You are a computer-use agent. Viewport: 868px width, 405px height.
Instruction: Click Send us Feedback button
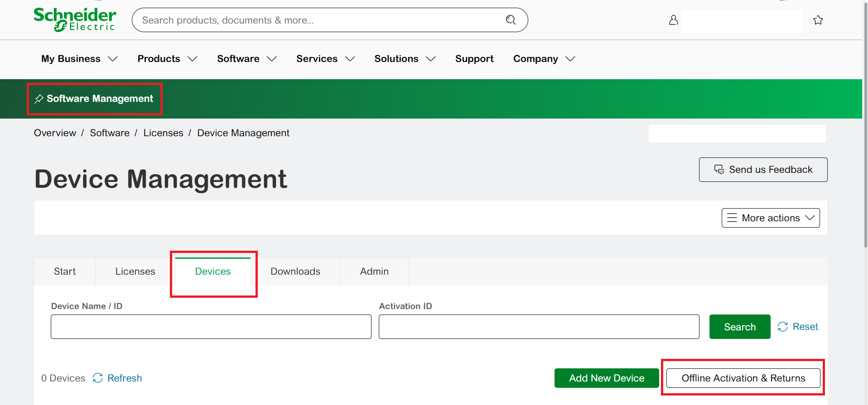coord(763,170)
